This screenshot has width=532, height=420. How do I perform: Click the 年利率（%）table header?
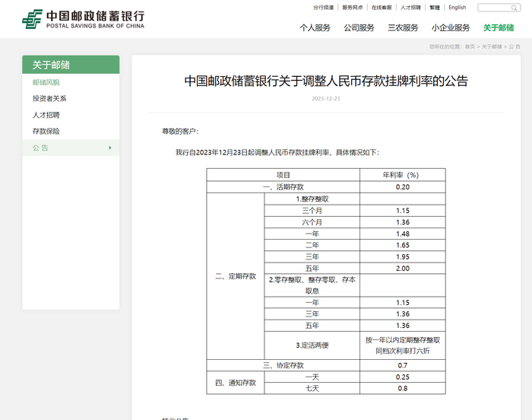click(x=403, y=175)
